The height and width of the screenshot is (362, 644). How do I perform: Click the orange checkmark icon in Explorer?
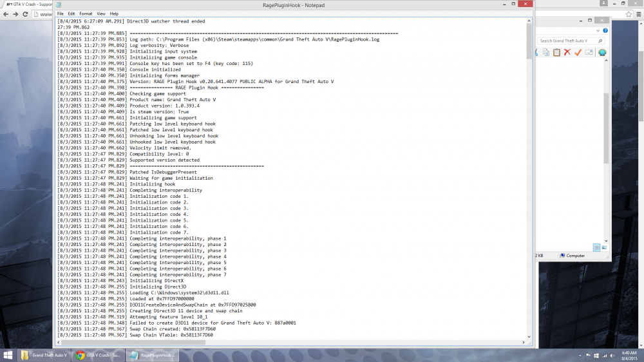578,52
